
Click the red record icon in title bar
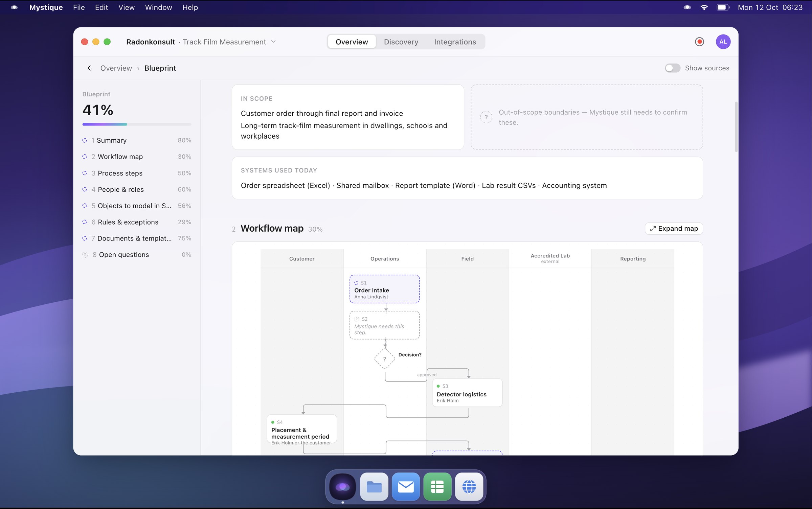point(699,42)
